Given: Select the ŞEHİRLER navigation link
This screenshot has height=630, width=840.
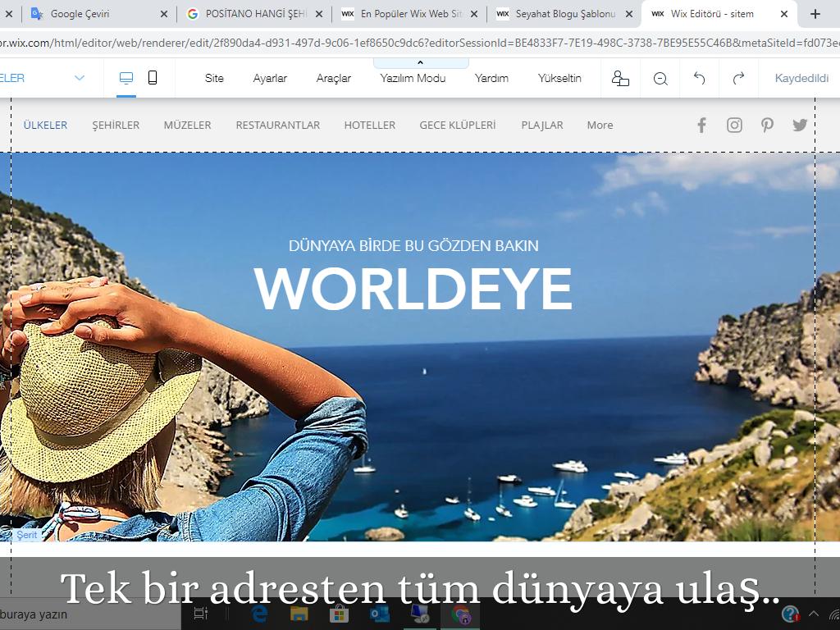Looking at the screenshot, I should (116, 126).
